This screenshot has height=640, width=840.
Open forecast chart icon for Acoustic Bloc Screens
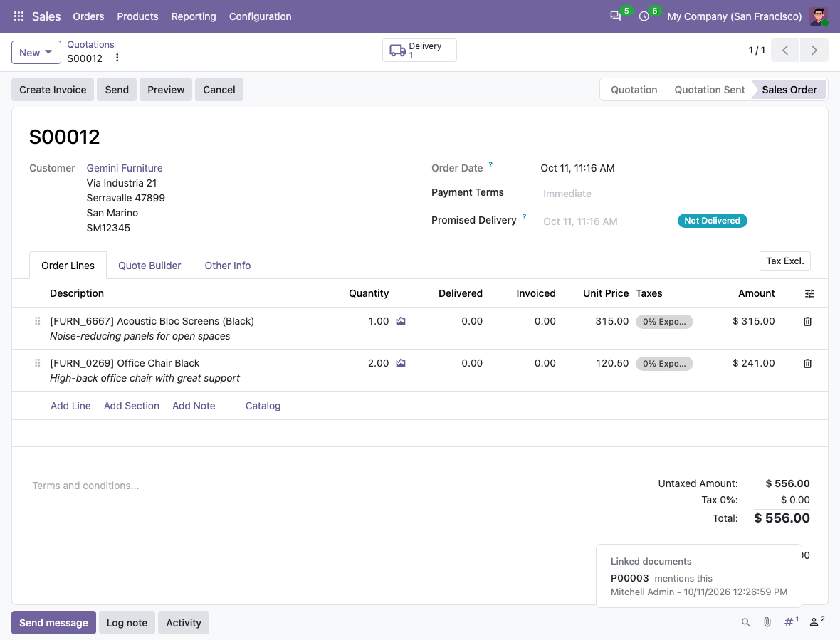(x=401, y=321)
